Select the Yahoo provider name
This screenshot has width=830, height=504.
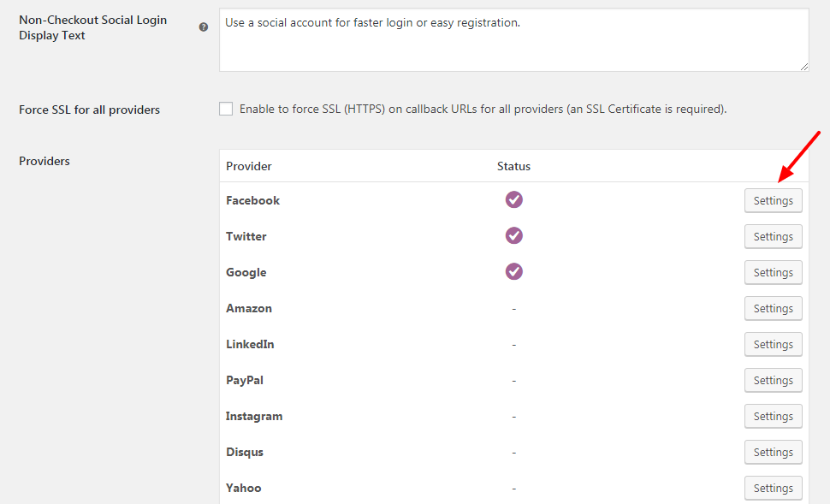(244, 489)
